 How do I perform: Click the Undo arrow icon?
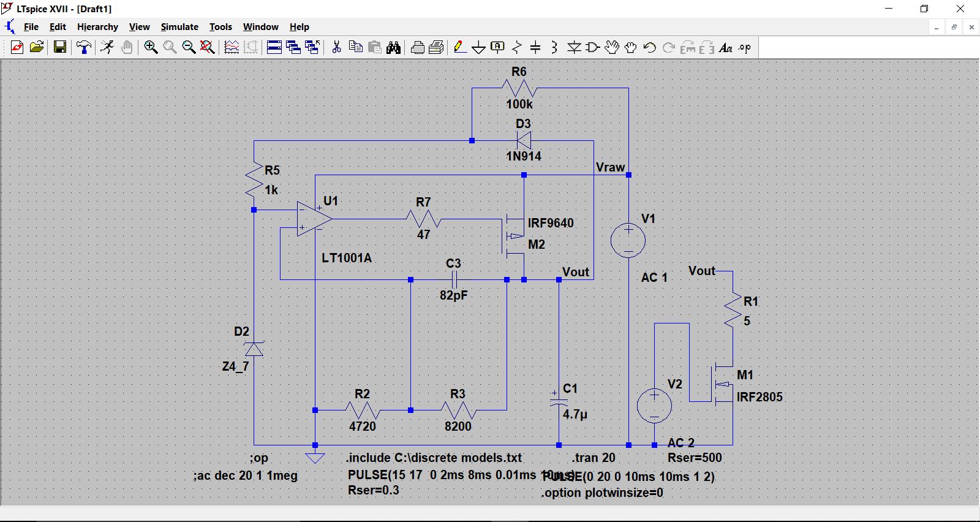tap(650, 47)
